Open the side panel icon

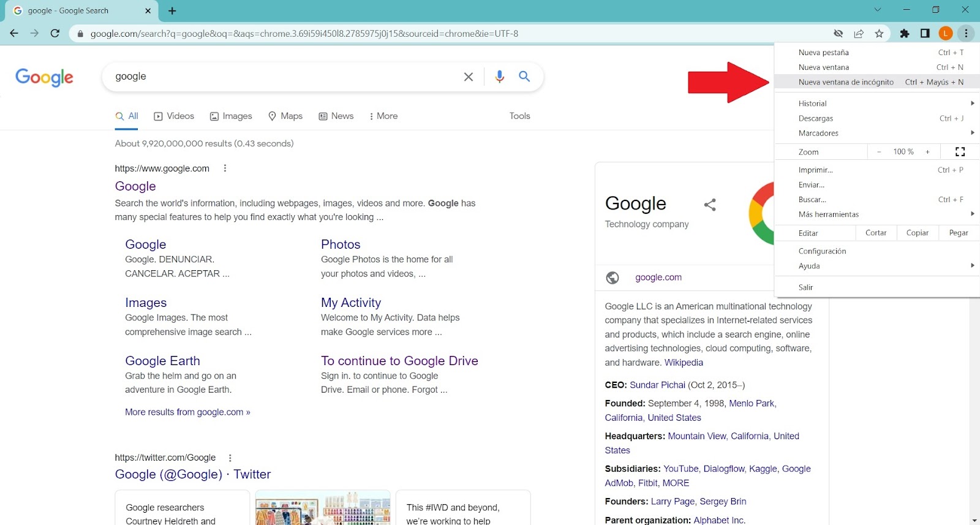click(925, 34)
